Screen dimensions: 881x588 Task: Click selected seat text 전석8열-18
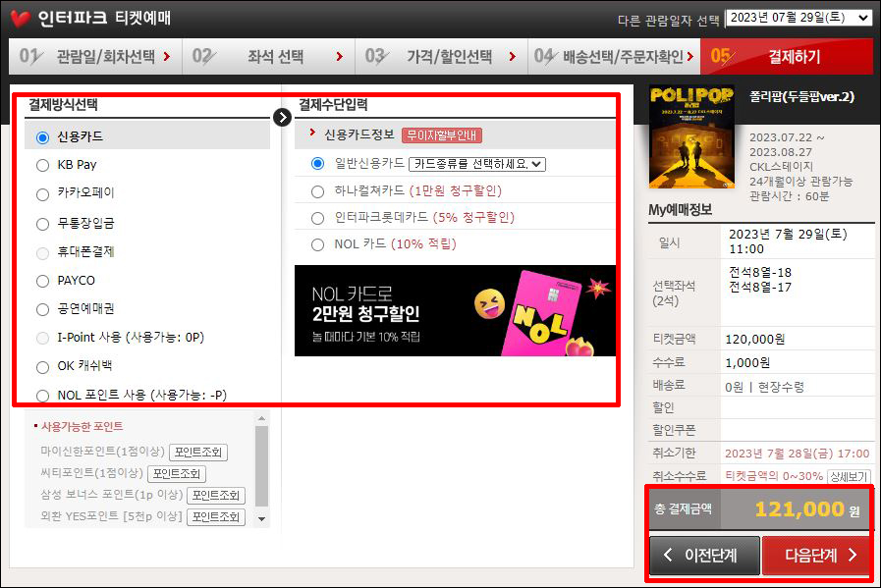(x=759, y=272)
